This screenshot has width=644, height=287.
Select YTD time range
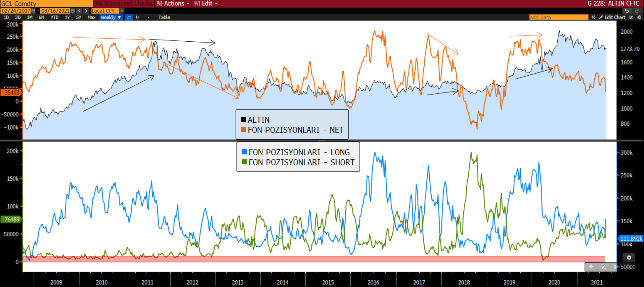click(x=54, y=17)
